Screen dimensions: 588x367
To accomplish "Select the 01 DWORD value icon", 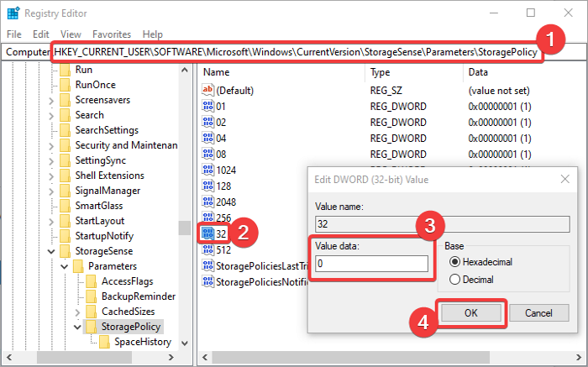I will pos(207,106).
